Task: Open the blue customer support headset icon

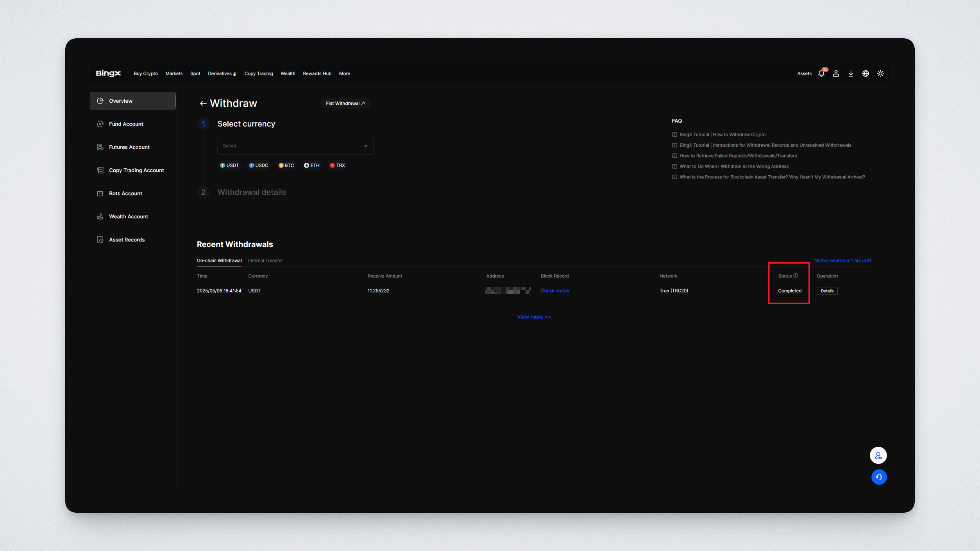Action: (879, 477)
